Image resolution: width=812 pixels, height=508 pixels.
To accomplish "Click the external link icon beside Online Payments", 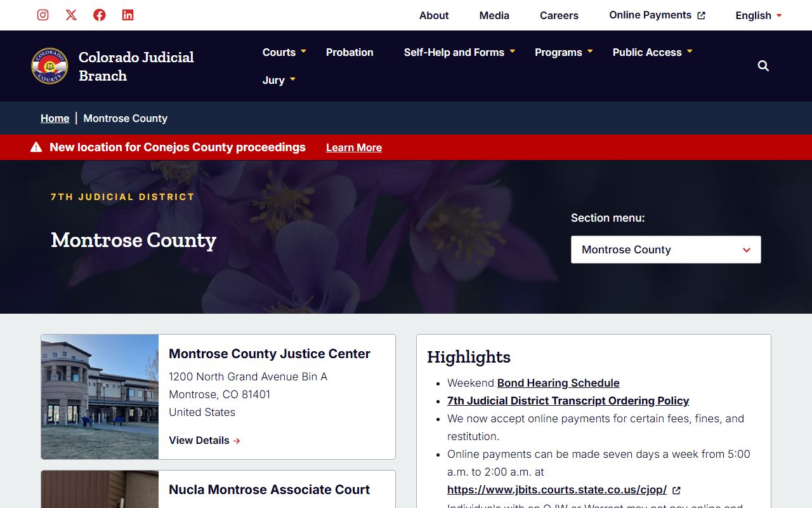I will click(x=701, y=16).
